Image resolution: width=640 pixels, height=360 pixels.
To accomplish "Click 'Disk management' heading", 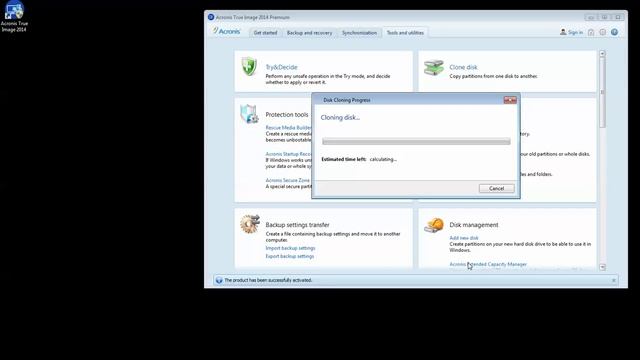I will 473,225.
